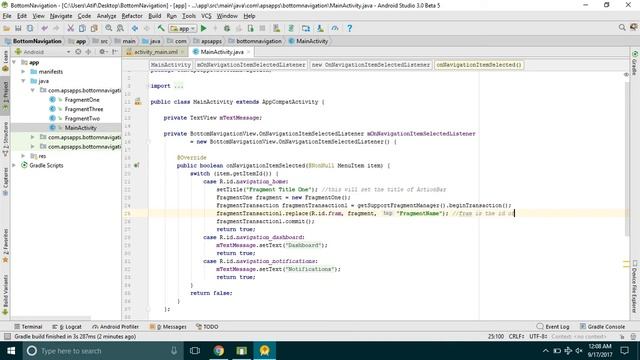Expand the collapsed import block
Viewport: 640px width, 360px height.
click(178, 86)
